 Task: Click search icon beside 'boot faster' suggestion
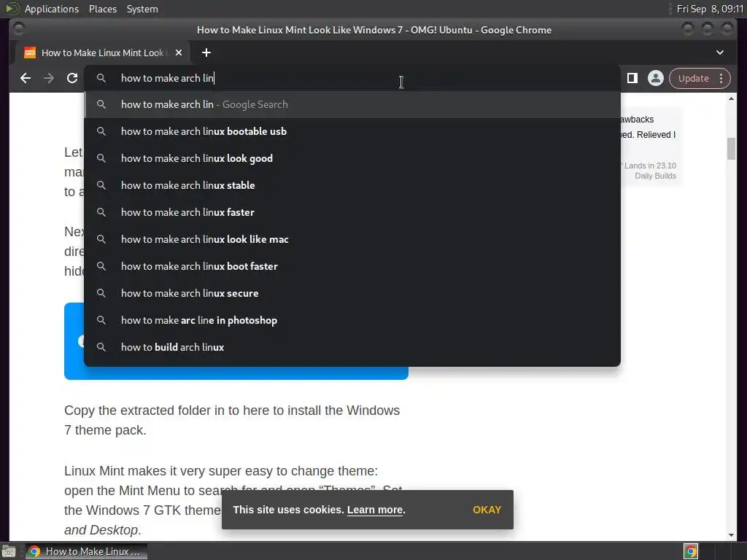pyautogui.click(x=101, y=265)
